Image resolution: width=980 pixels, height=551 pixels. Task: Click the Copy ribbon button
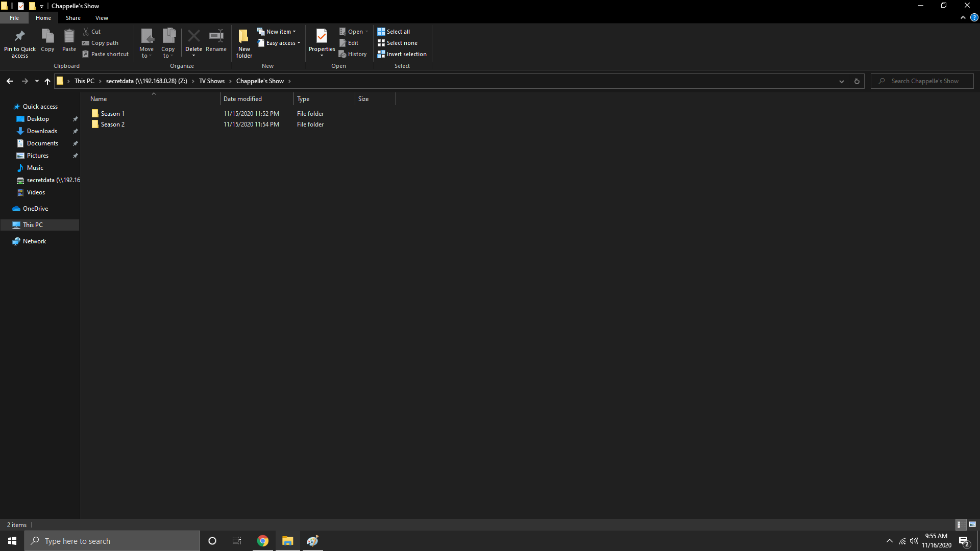pyautogui.click(x=47, y=40)
